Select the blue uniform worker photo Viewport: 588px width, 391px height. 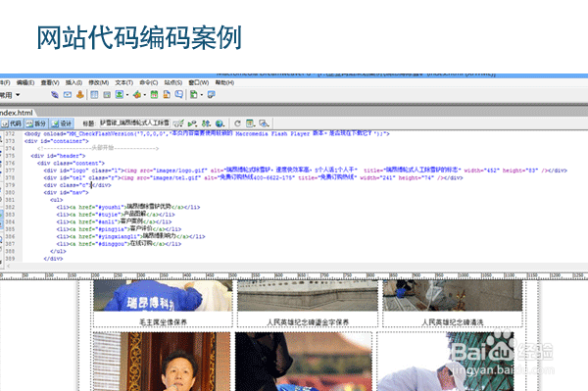pos(163,295)
